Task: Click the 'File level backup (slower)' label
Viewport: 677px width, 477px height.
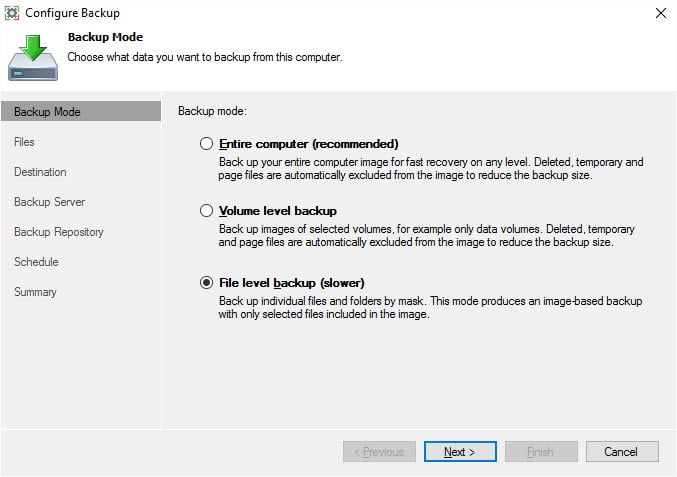Action: point(292,283)
